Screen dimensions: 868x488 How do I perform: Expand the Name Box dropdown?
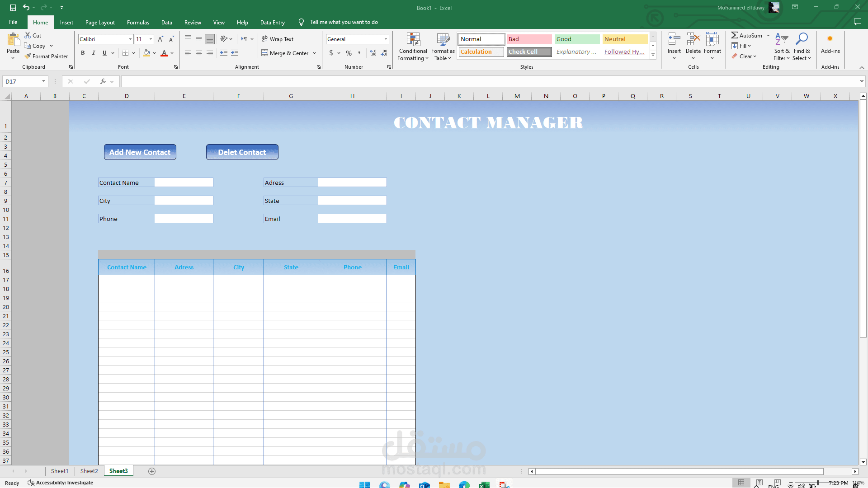point(43,81)
